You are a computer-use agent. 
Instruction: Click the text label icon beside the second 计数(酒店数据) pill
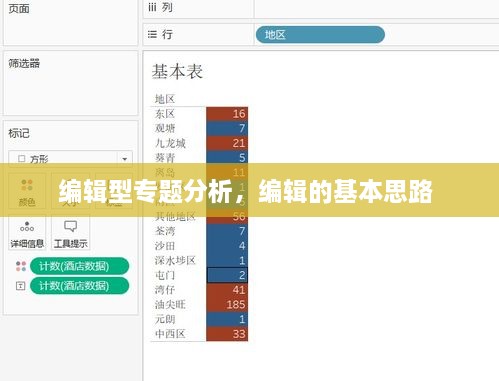[21, 286]
